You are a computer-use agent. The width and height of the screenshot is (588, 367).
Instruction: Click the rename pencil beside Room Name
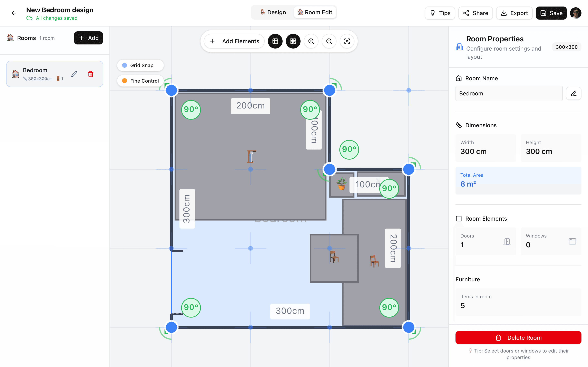click(x=574, y=93)
